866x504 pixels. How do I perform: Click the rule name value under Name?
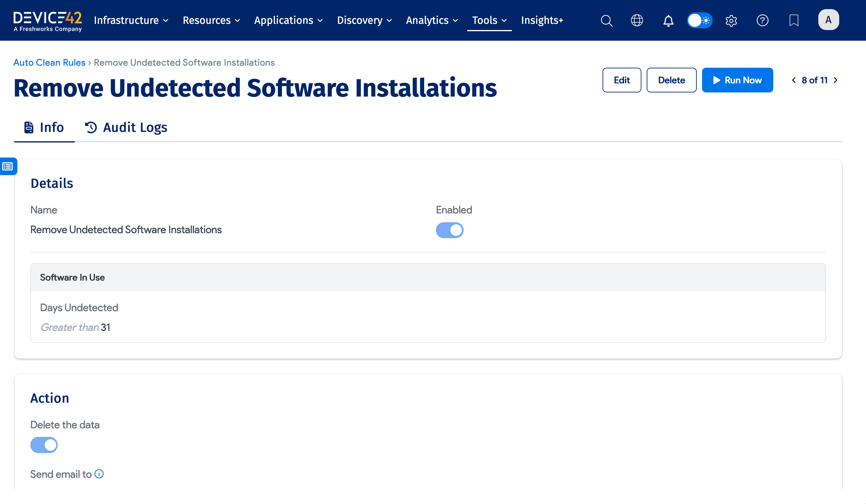point(126,230)
